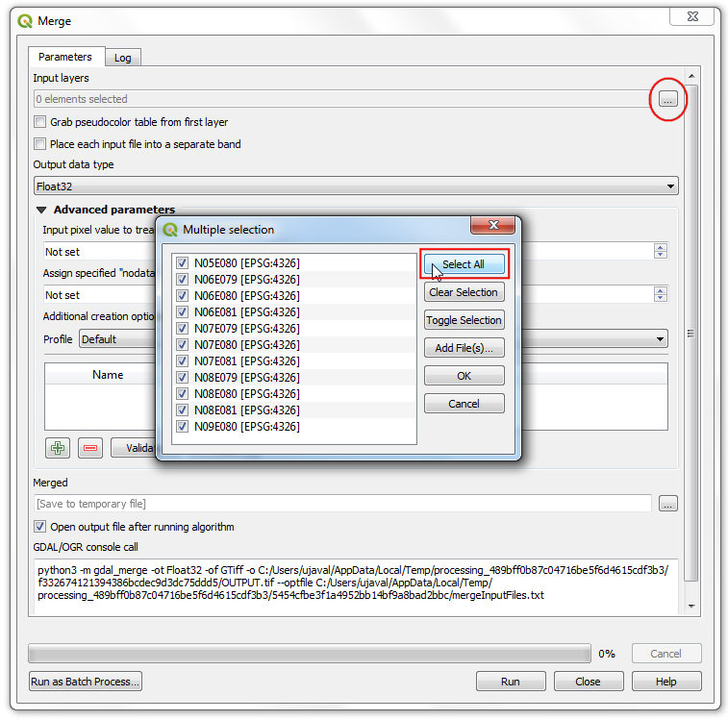Viewport: 728px width, 720px height.
Task: Click the Run as Batch Process button
Action: click(x=86, y=682)
